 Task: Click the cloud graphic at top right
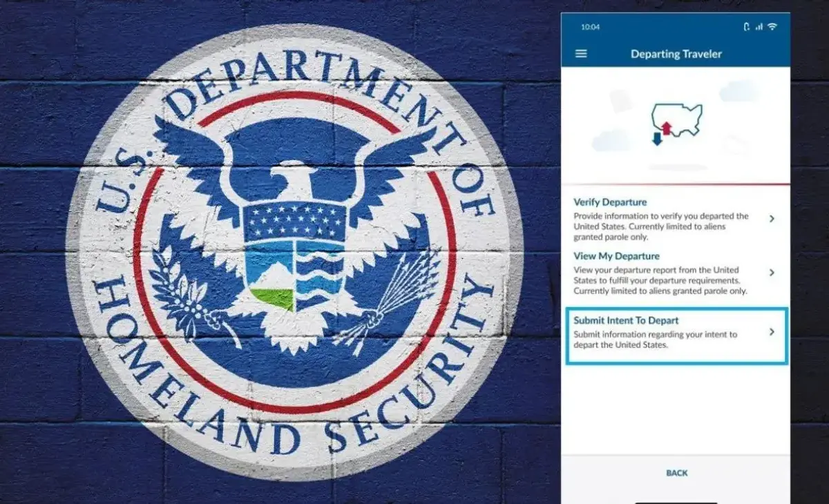[x=738, y=91]
